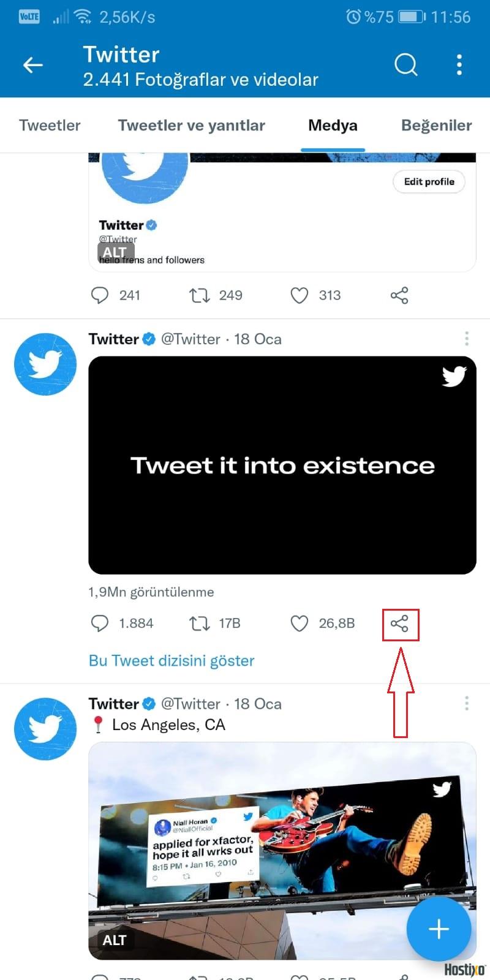The image size is (490, 980).
Task: Open the three-dot menu on the January 18 tweet
Action: pos(467,339)
